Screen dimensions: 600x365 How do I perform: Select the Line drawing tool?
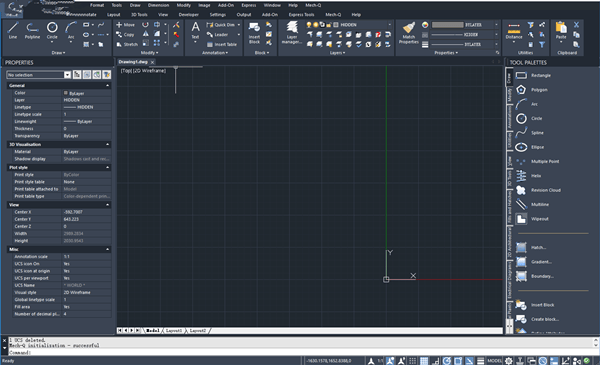point(13,31)
